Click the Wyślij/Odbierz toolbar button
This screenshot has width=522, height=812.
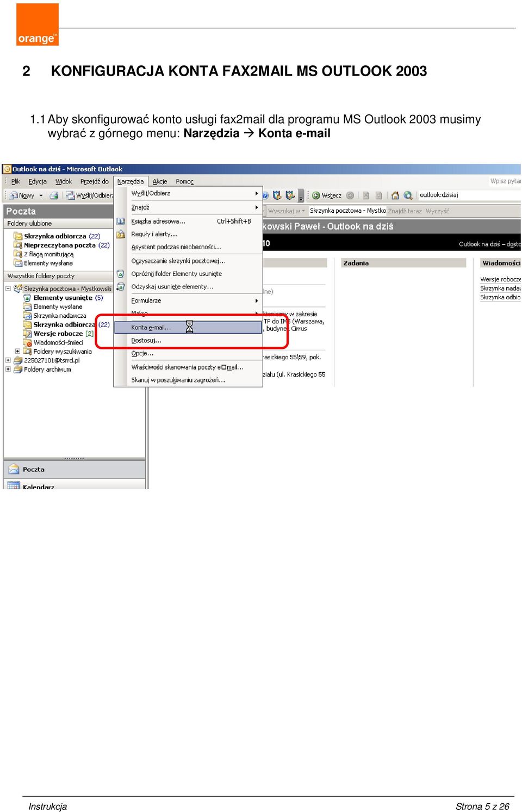(90, 195)
